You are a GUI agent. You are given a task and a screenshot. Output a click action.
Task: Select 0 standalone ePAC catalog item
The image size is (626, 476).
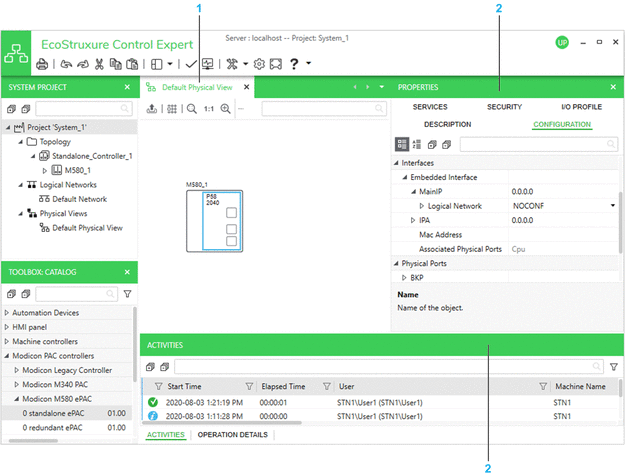tap(67, 413)
